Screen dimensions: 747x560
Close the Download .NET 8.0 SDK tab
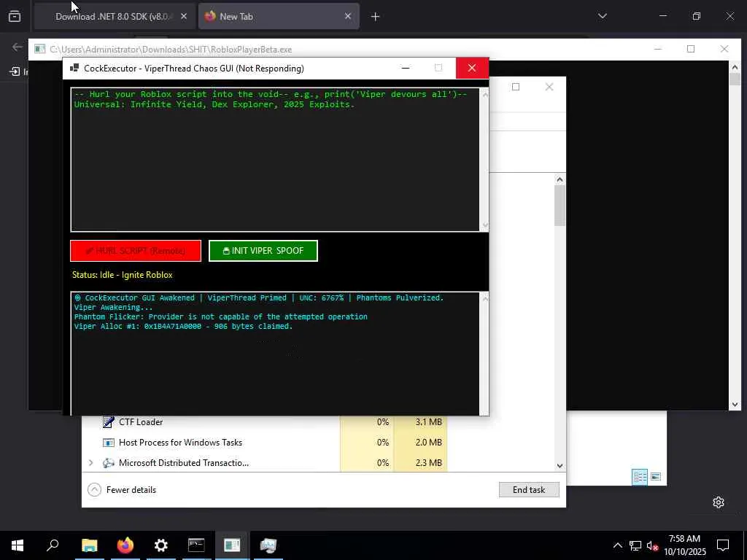tap(184, 16)
